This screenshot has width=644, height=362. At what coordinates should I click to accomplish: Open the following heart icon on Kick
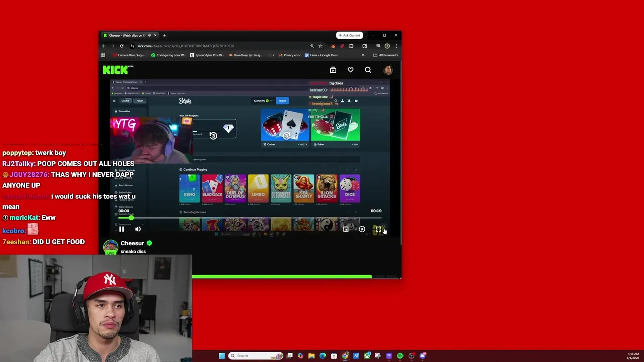(350, 70)
